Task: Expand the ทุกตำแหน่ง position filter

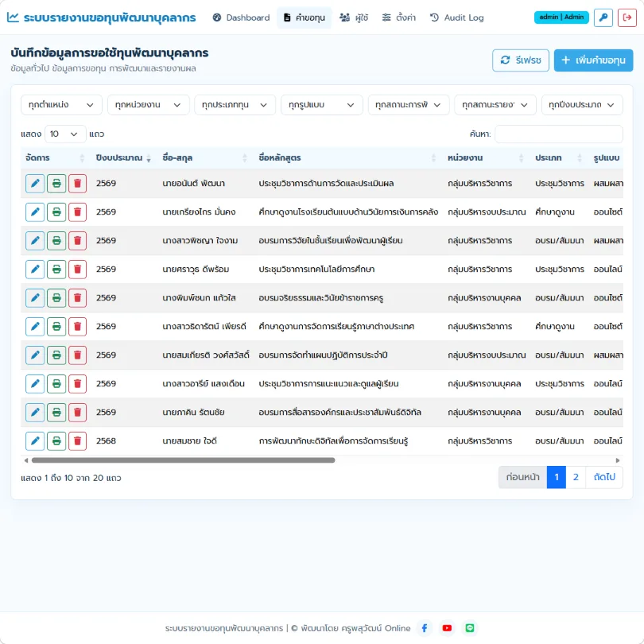Action: [x=61, y=105]
